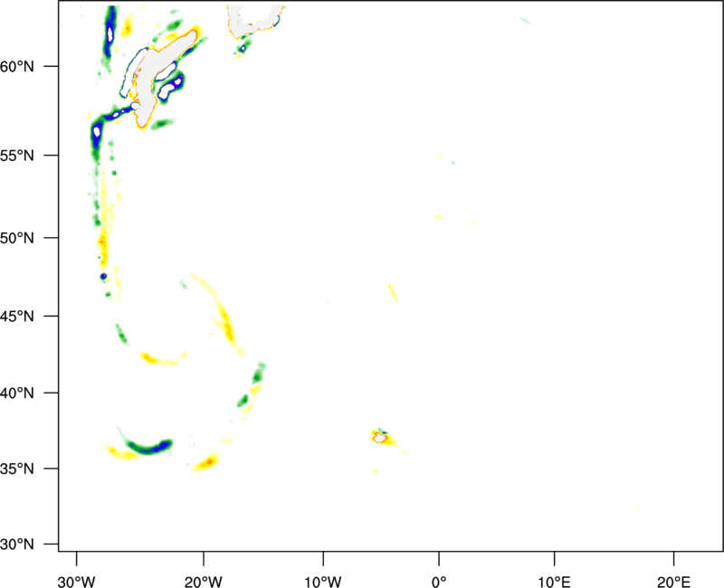
Task: Click the 10°E longitude label
Action: click(554, 582)
